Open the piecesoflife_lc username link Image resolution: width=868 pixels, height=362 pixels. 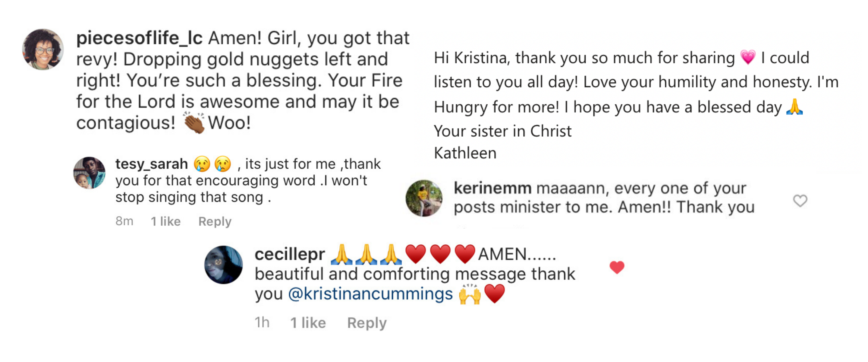pos(140,38)
